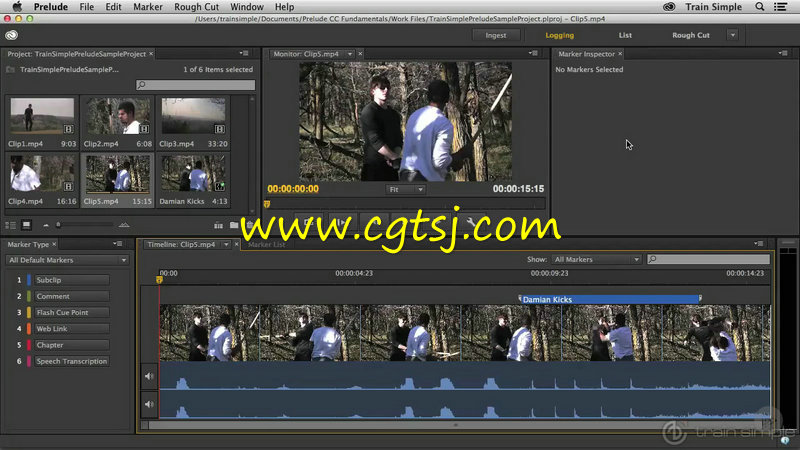Click the clip badge icon on Clip1.mp4
The height and width of the screenshot is (450, 800).
pos(68,129)
